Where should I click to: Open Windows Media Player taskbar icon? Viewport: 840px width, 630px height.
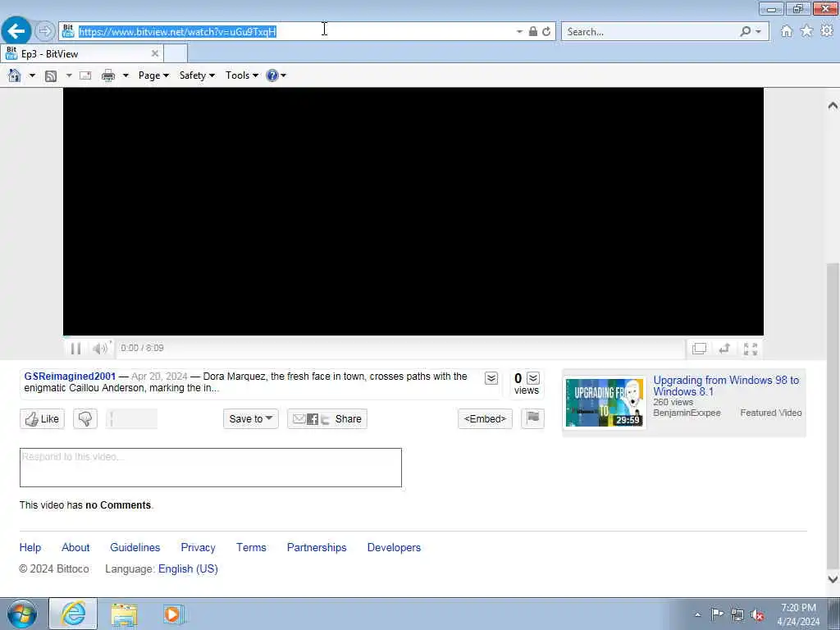click(x=173, y=614)
